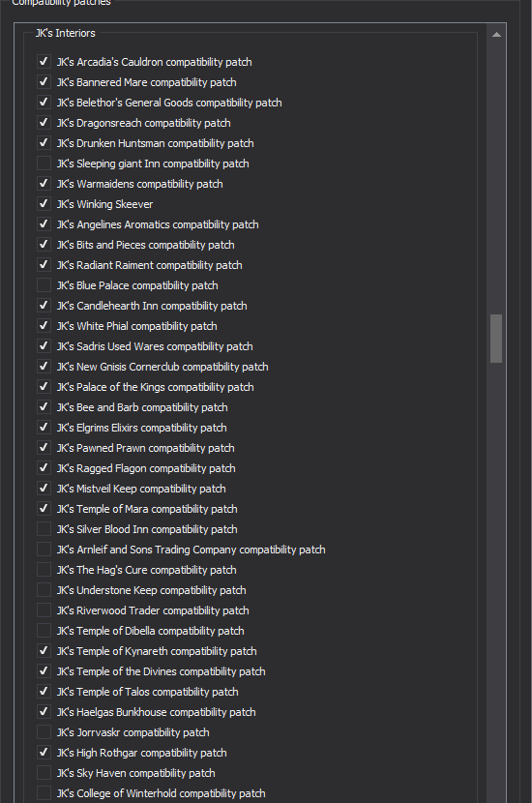Image resolution: width=532 pixels, height=803 pixels.
Task: Disable JK's Dragonsreach compatibility patch
Action: tap(44, 123)
